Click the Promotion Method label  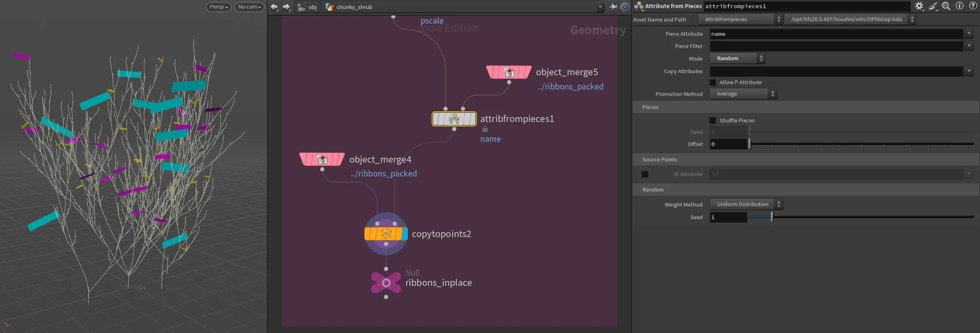click(679, 94)
